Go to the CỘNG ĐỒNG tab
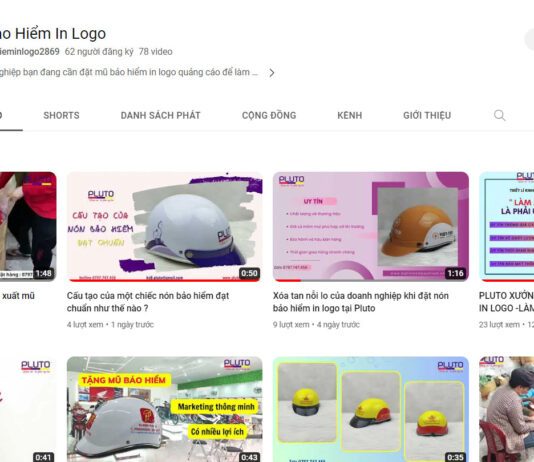The image size is (534, 462). click(x=269, y=115)
